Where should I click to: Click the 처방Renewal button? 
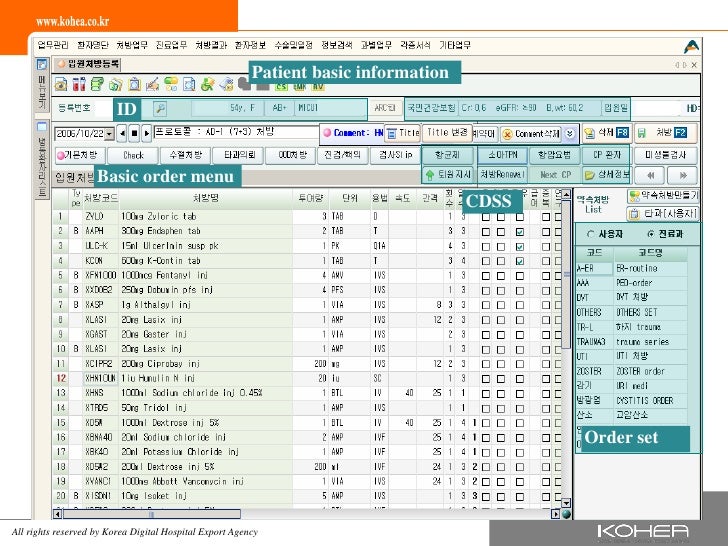click(502, 174)
